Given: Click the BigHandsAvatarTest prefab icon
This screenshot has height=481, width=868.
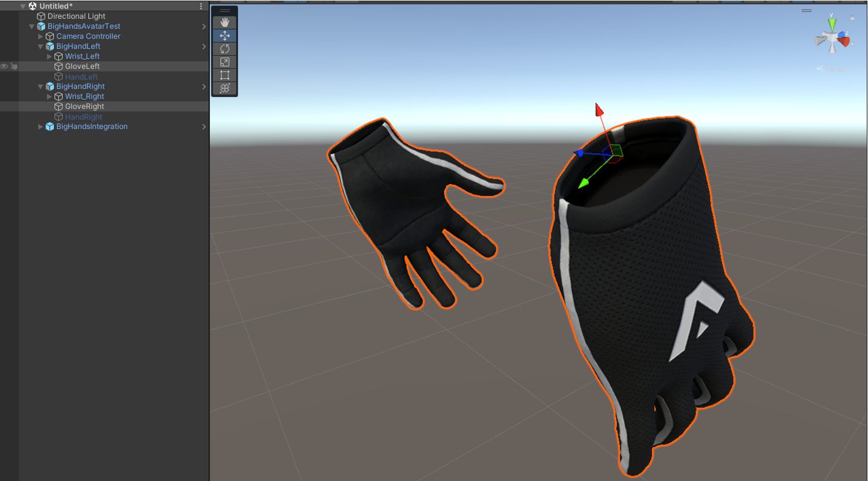Looking at the screenshot, I should point(41,26).
